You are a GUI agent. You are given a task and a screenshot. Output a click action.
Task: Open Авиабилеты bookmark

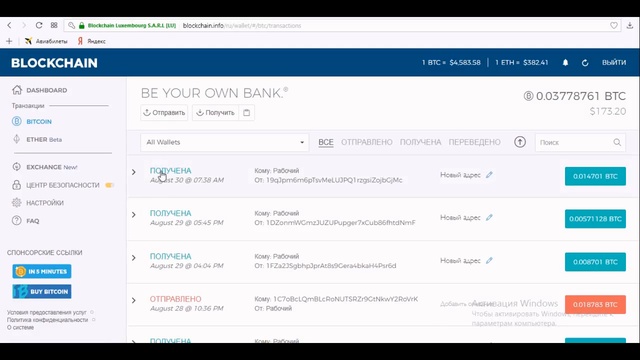[46, 41]
